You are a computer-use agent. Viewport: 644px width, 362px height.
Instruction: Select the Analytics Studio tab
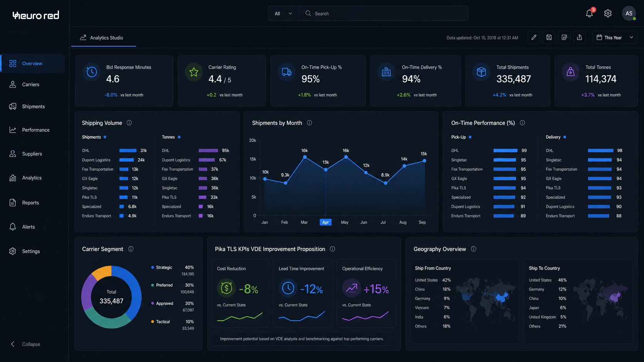coord(103,38)
